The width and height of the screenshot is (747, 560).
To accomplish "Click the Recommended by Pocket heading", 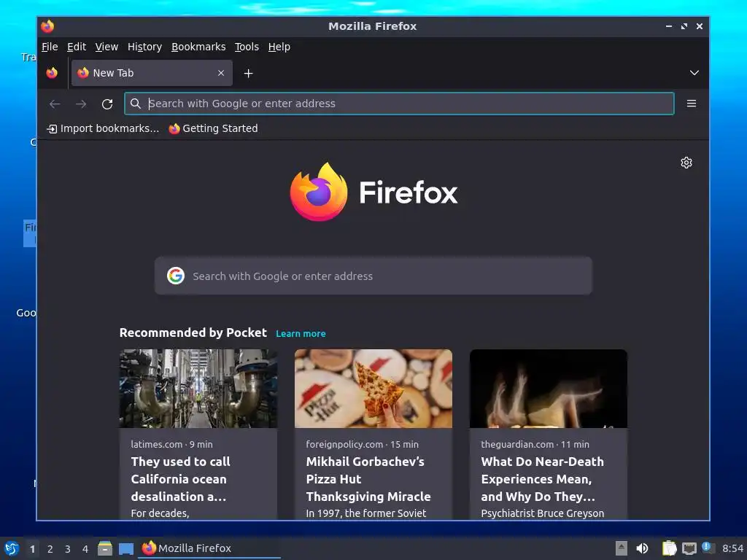I will tap(193, 332).
